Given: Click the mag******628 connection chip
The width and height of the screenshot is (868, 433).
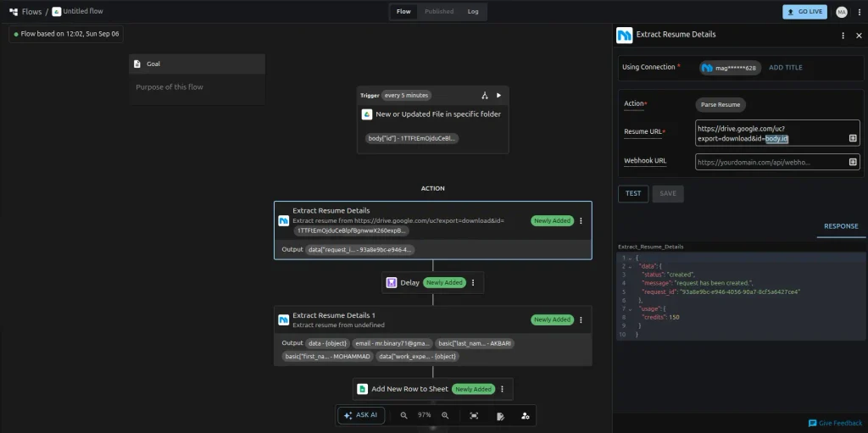Looking at the screenshot, I should [x=730, y=68].
